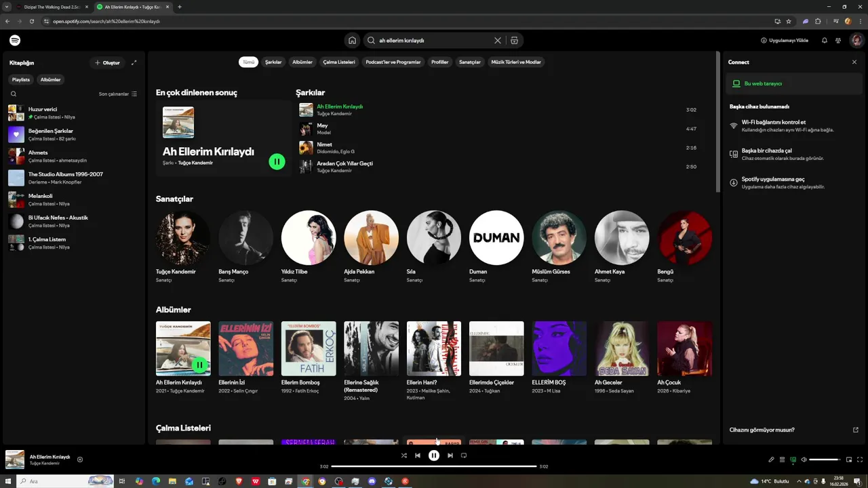Add current song to Liked Songs
The height and width of the screenshot is (488, 868).
80,460
